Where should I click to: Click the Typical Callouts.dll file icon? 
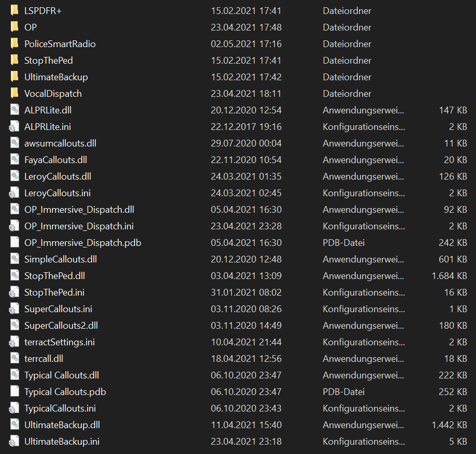pos(15,375)
